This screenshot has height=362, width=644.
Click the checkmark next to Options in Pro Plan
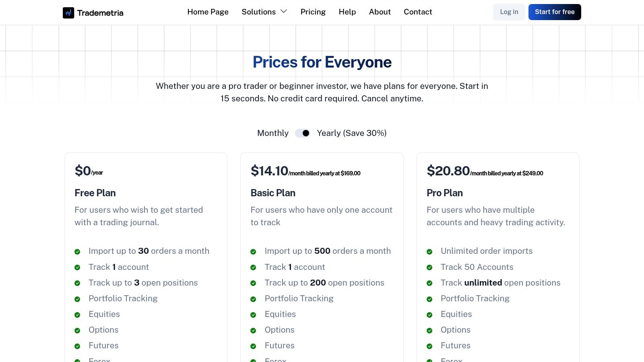[x=429, y=330]
